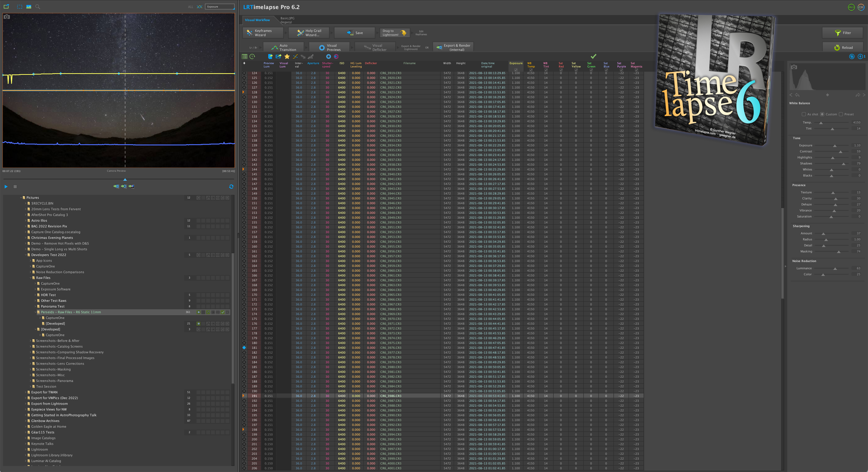
Task: Open the Visual Workflow tab
Action: [257, 20]
